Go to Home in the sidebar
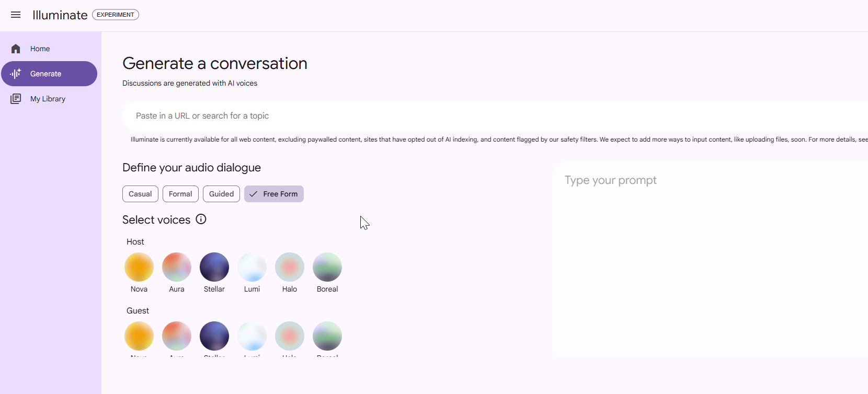Image resolution: width=868 pixels, height=394 pixels. 49,49
